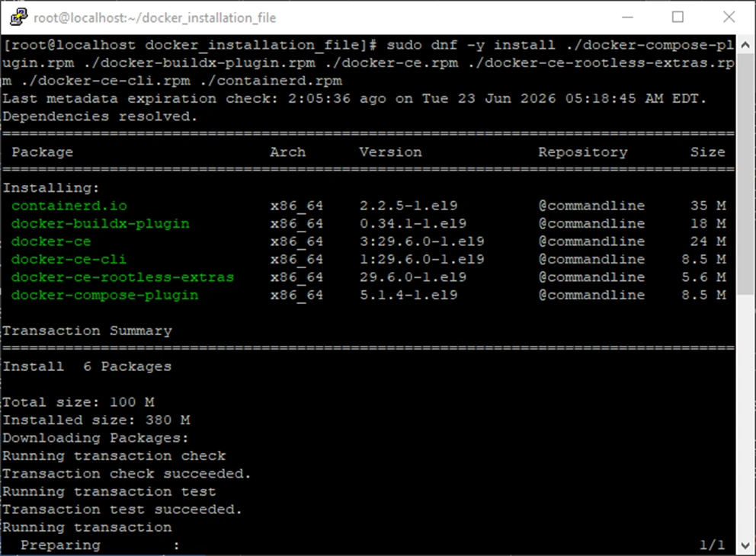Click the Size column header
This screenshot has width=756, height=556.
pyautogui.click(x=708, y=152)
